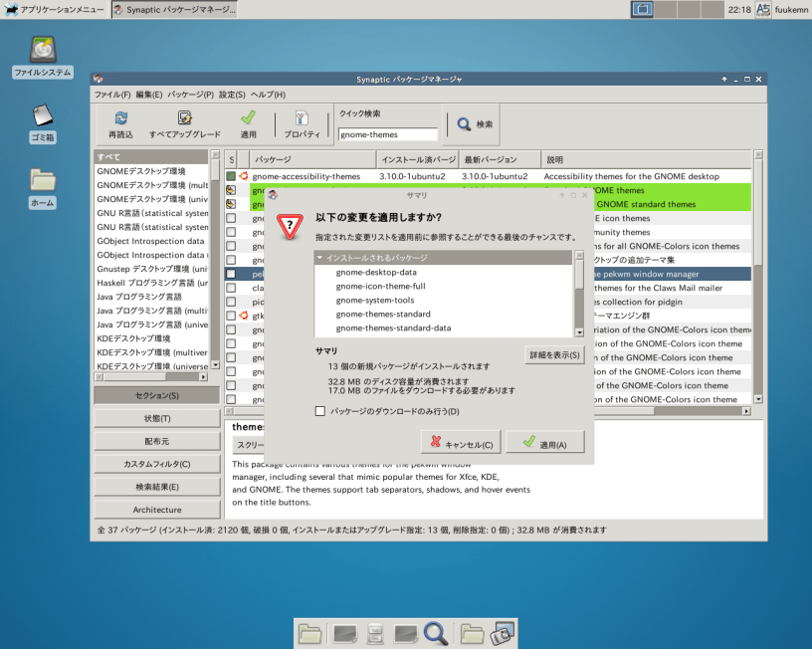
Task: Click sections list scroll-up arrow
Action: (215, 154)
